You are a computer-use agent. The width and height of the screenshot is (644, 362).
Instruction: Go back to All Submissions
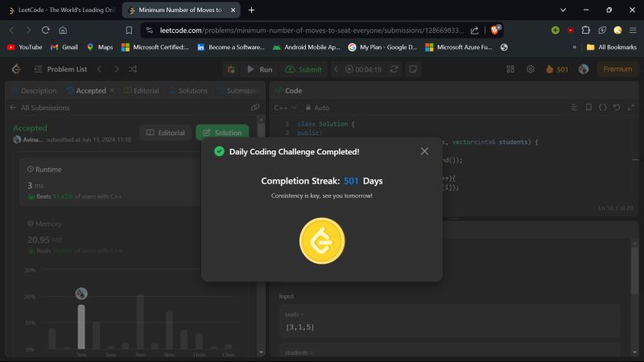39,108
